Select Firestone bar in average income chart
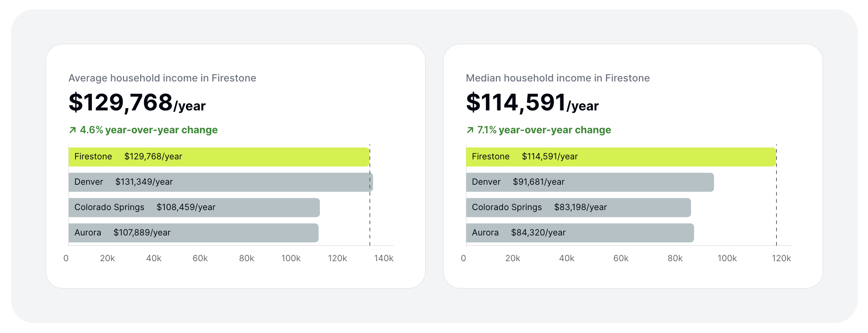Viewport: 868px width, 333px height. 219,157
